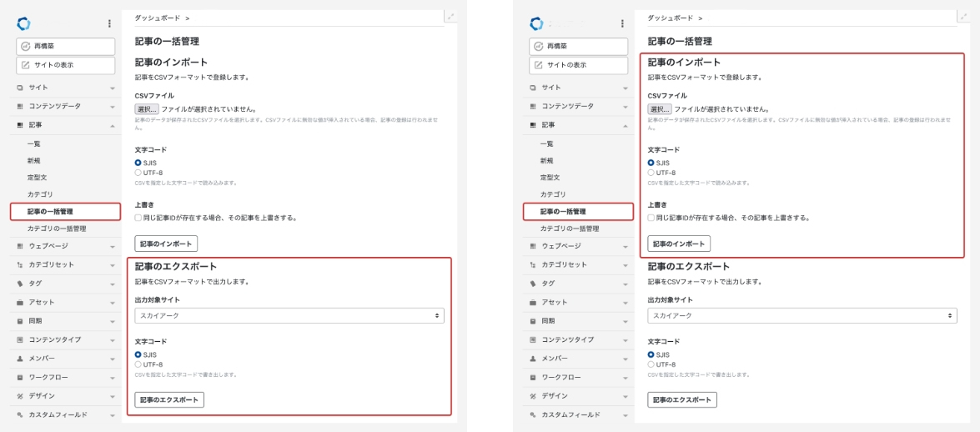Collapse the 記事 section in left screenshot sidebar

(113, 125)
